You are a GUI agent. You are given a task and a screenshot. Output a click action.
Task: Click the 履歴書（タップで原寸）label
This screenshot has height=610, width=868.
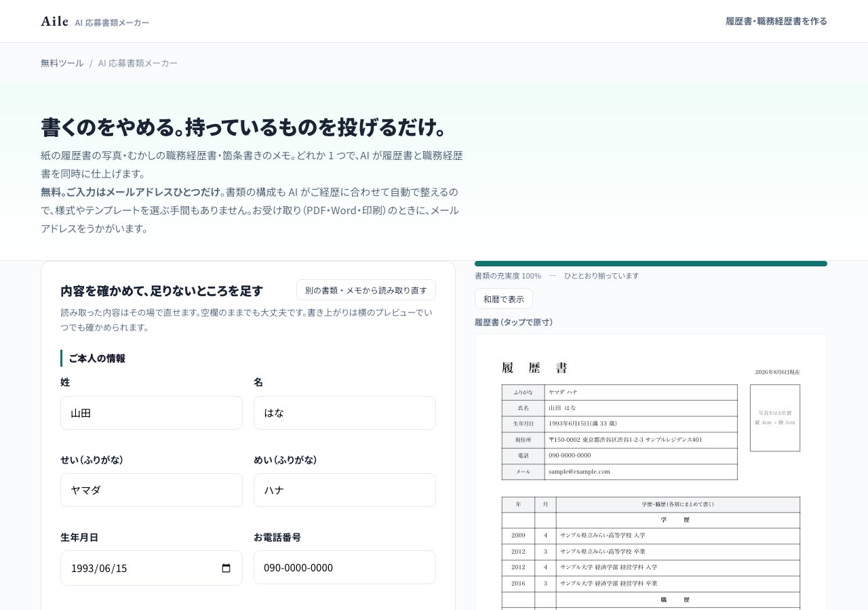[513, 322]
